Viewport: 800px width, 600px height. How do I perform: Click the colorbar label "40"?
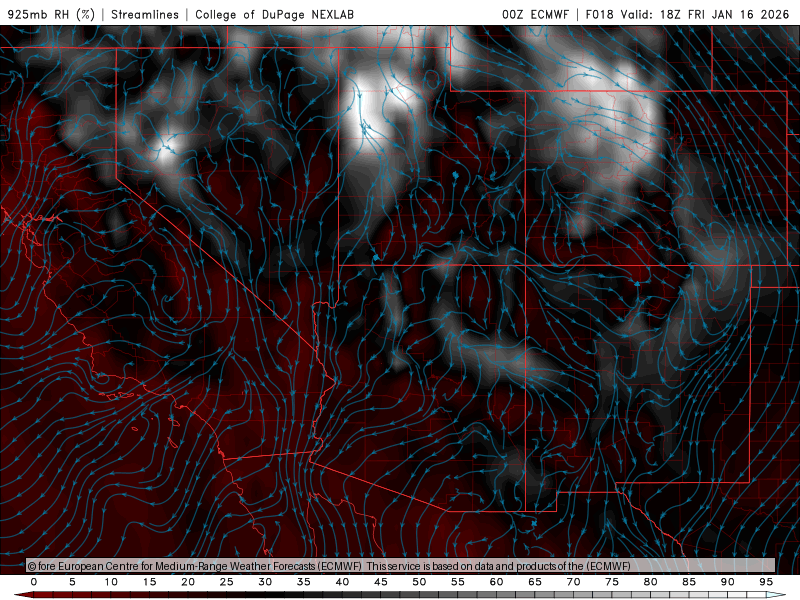342,582
